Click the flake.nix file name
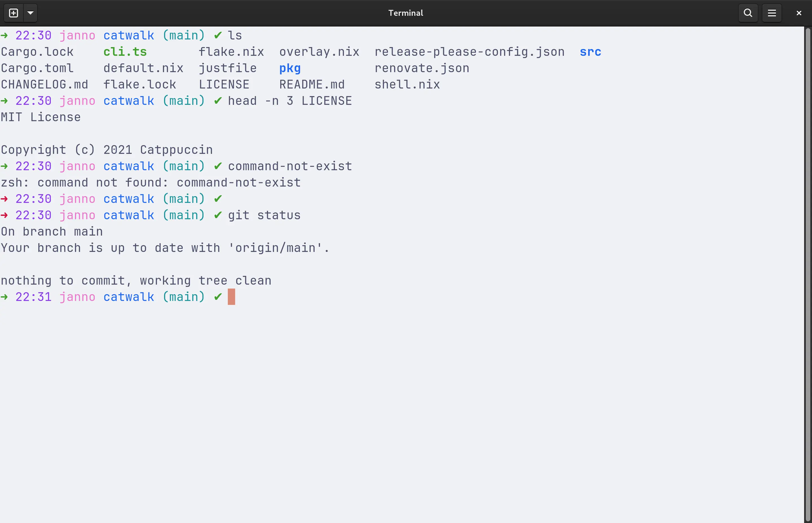 point(231,52)
